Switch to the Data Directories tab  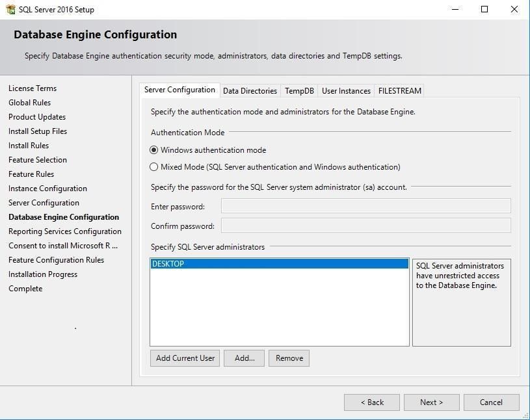[x=250, y=90]
